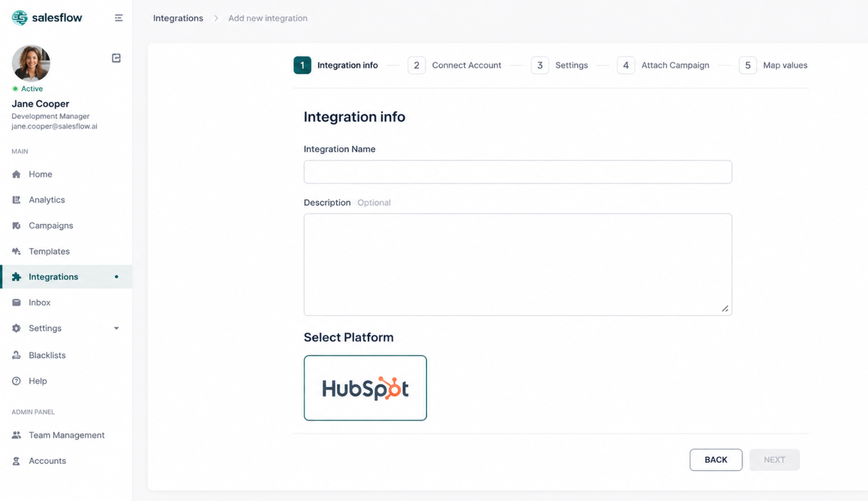Select step 3 Settings in stepper
868x501 pixels.
pos(560,65)
